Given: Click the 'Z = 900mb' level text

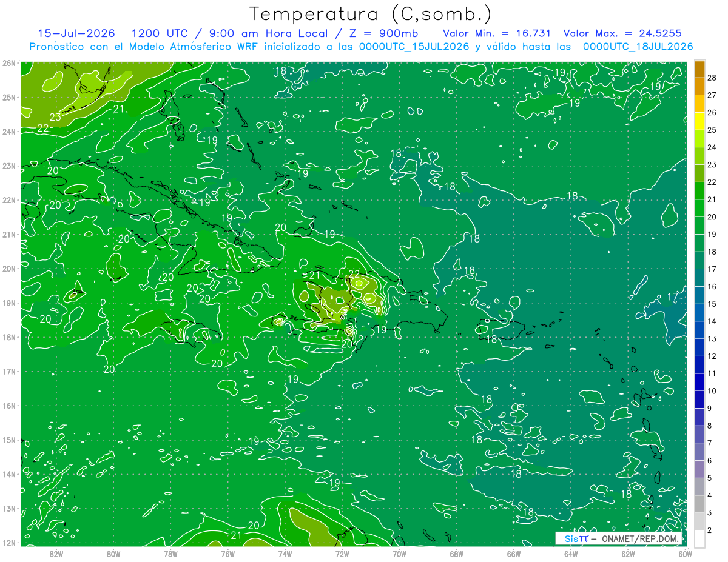Looking at the screenshot, I should point(383,33).
